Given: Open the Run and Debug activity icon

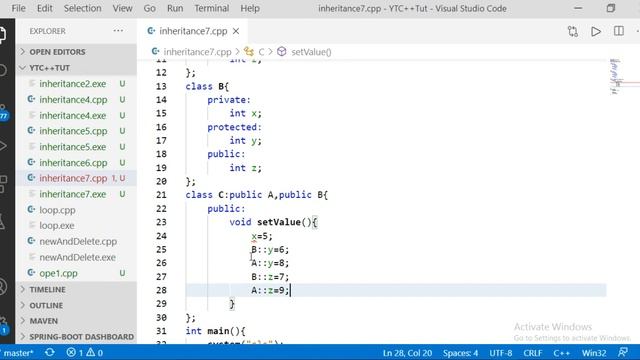Looking at the screenshot, I should (x=3, y=146).
